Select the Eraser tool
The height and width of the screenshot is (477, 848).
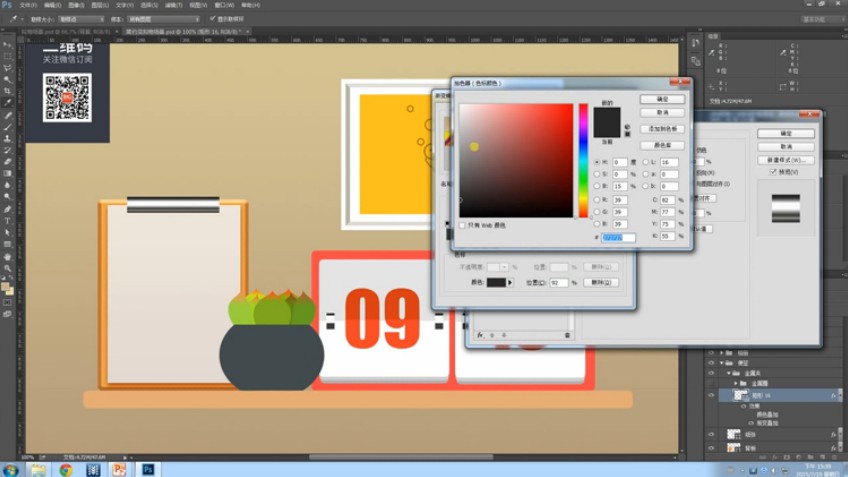point(8,162)
